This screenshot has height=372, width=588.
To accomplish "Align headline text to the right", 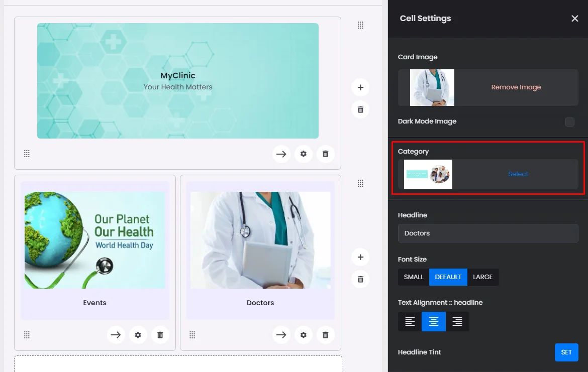I will point(457,322).
